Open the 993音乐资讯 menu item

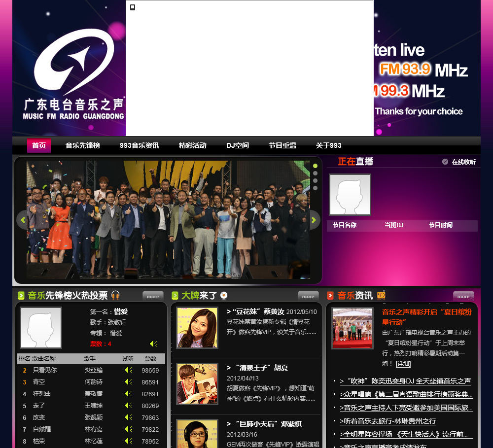140,145
